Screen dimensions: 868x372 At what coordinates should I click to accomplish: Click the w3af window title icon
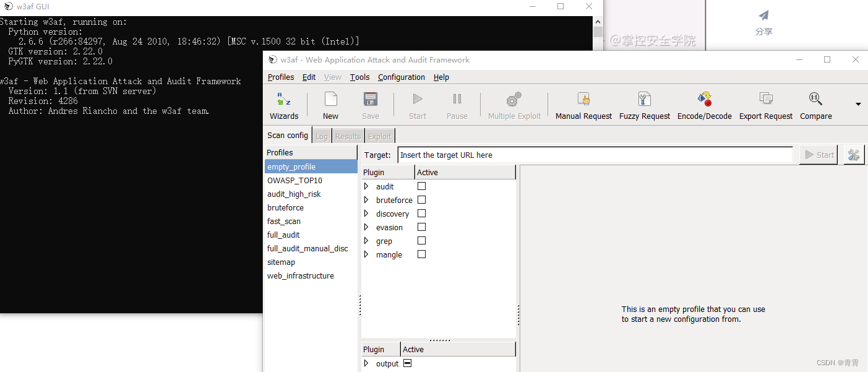(x=273, y=59)
